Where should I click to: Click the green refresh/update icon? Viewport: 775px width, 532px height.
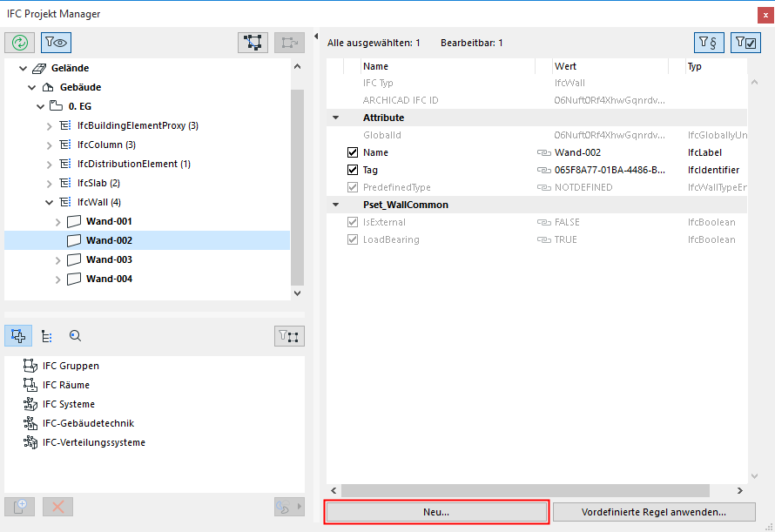click(20, 43)
